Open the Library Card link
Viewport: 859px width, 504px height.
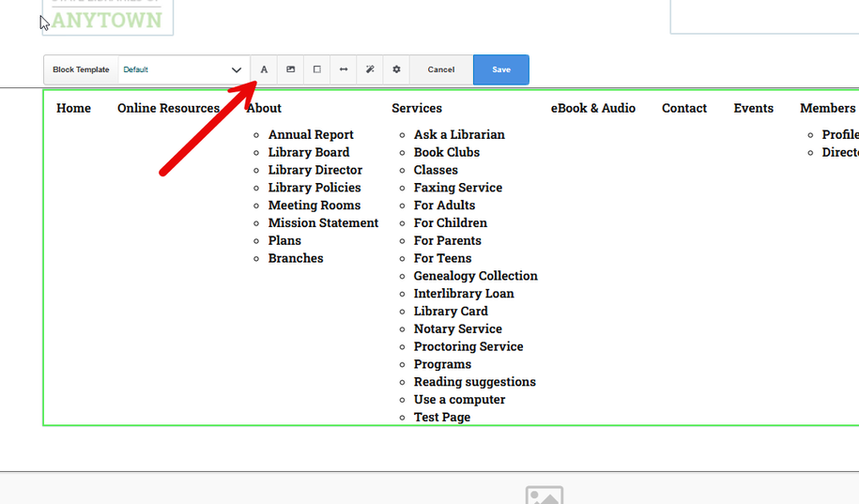pyautogui.click(x=451, y=312)
